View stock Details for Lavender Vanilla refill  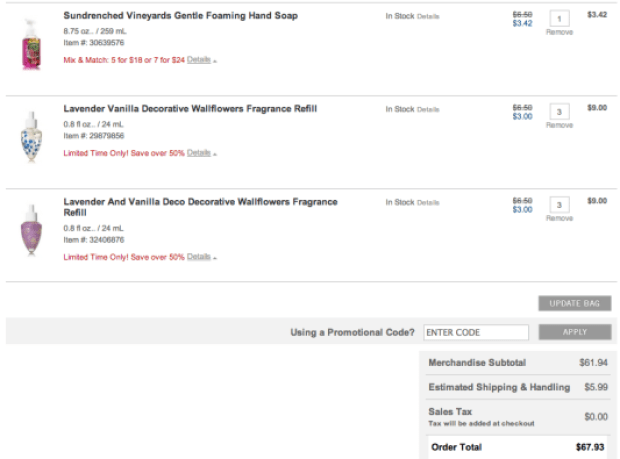[428, 110]
